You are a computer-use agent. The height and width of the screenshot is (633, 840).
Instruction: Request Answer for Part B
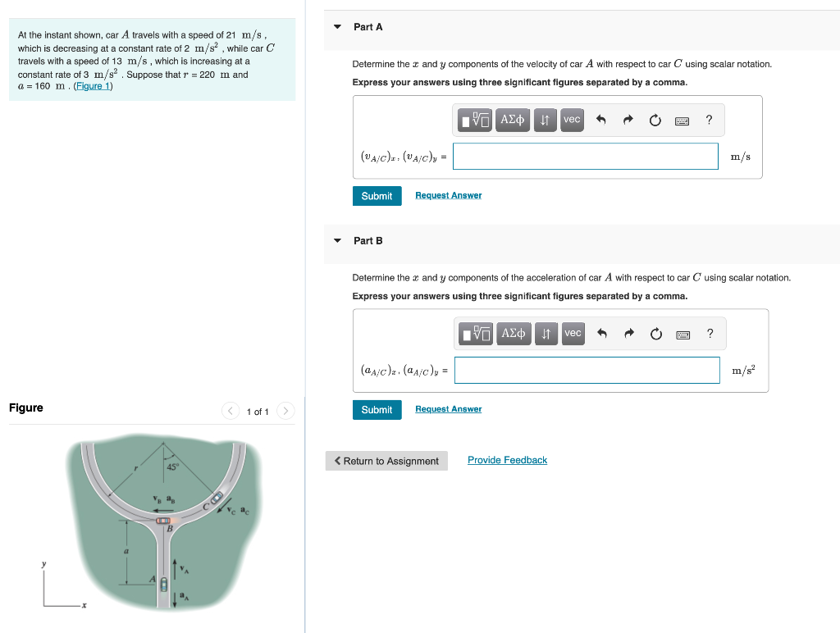tap(449, 409)
